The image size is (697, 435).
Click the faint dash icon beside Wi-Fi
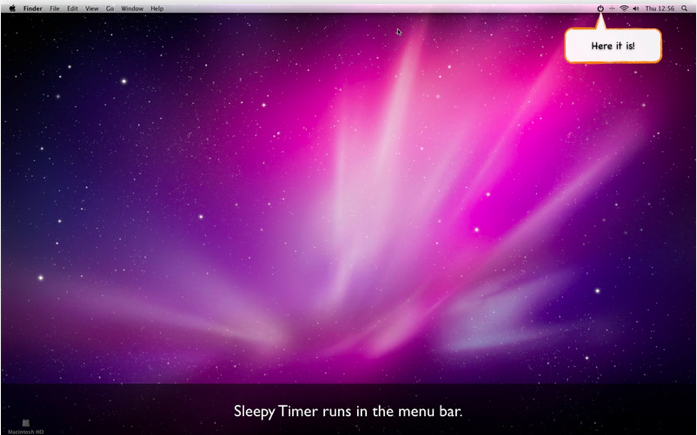[x=612, y=8]
